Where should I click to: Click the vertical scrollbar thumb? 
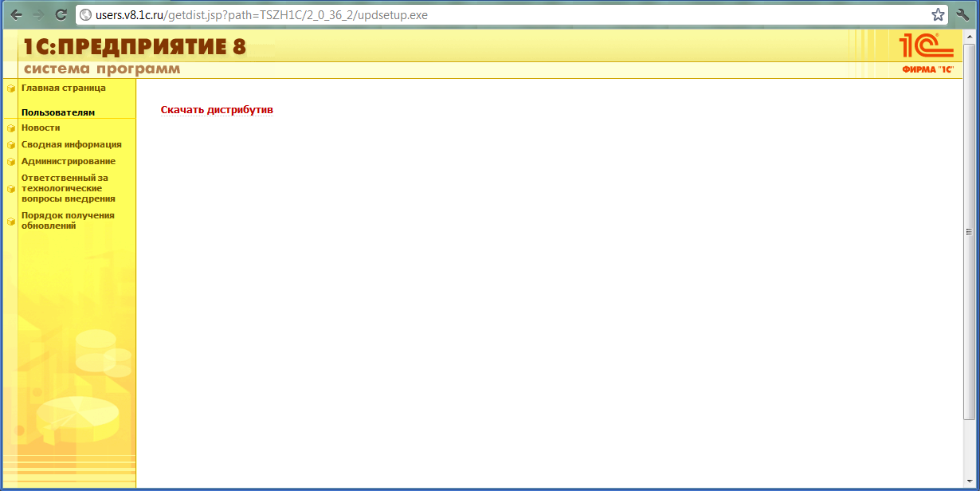point(969,231)
